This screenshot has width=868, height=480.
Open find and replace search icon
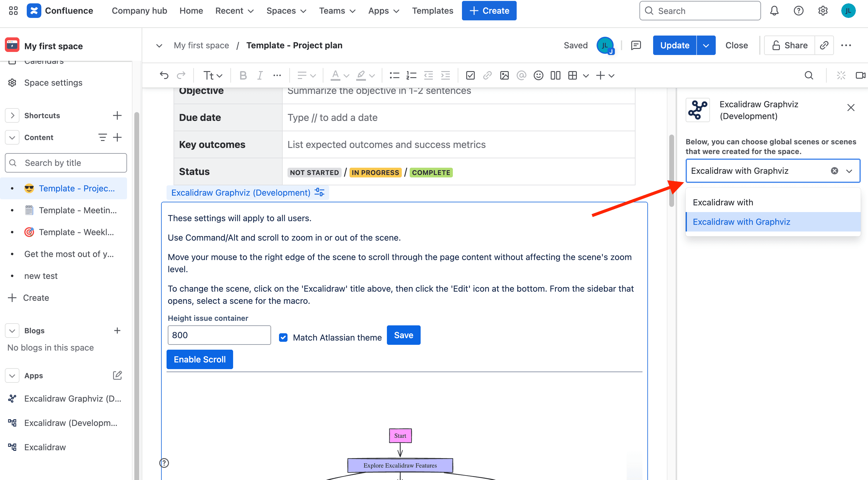[x=809, y=75]
